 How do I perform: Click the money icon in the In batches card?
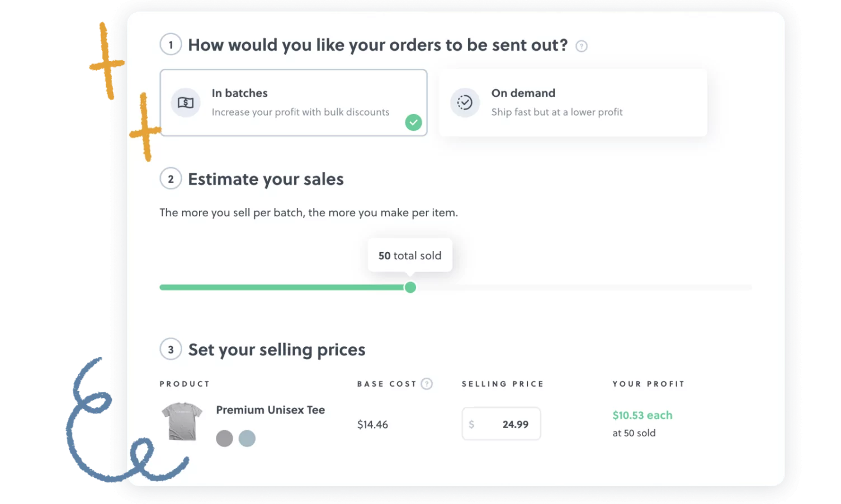point(186,103)
